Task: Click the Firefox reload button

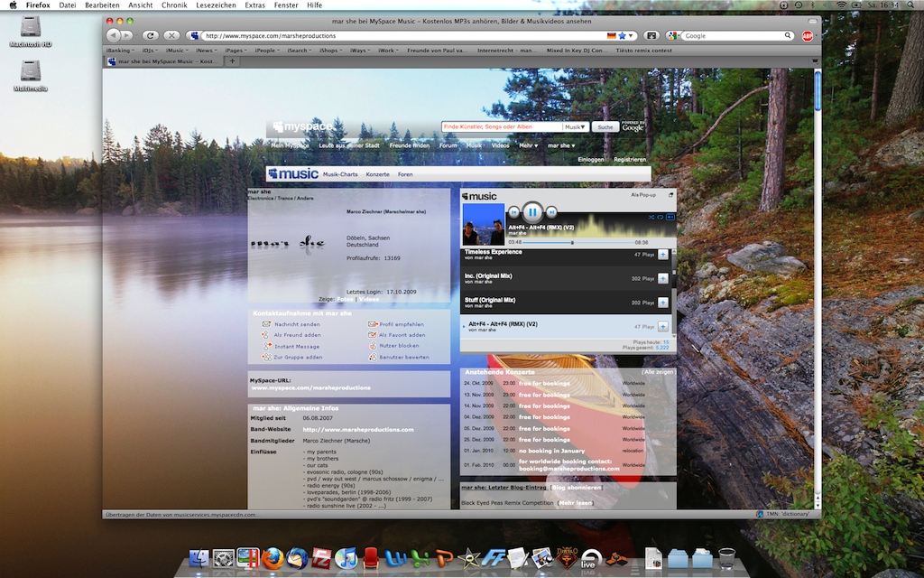Action: pyautogui.click(x=151, y=35)
